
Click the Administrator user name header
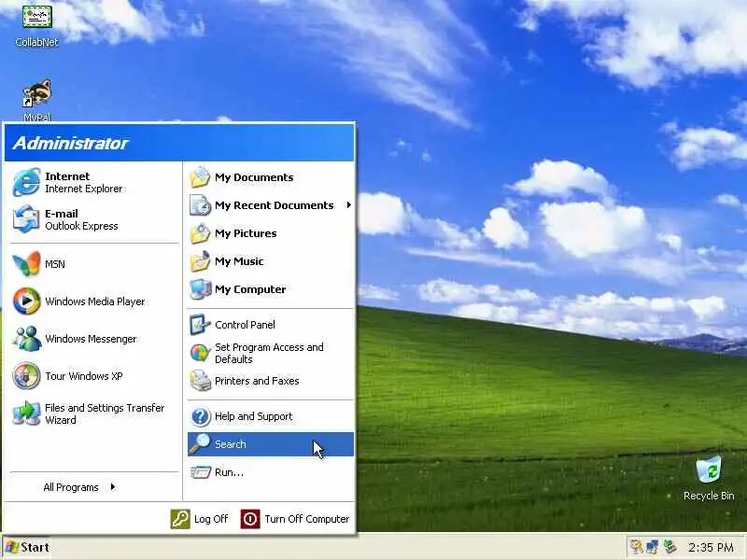71,143
